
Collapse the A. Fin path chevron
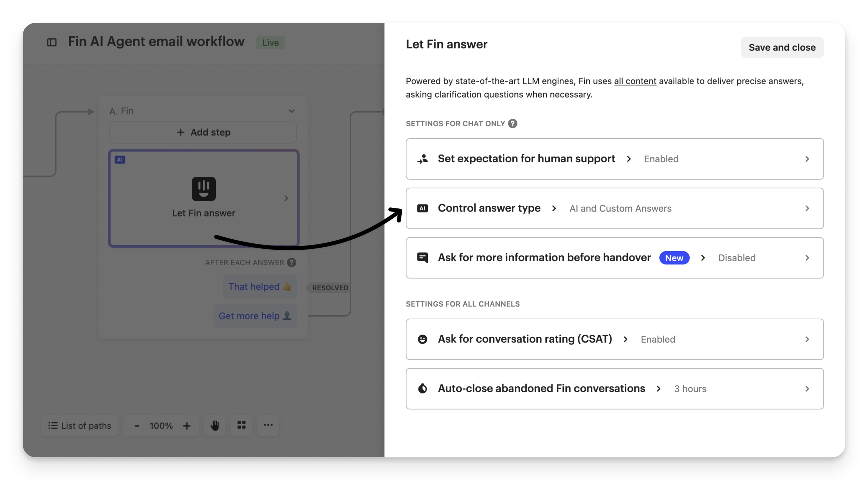coord(292,111)
